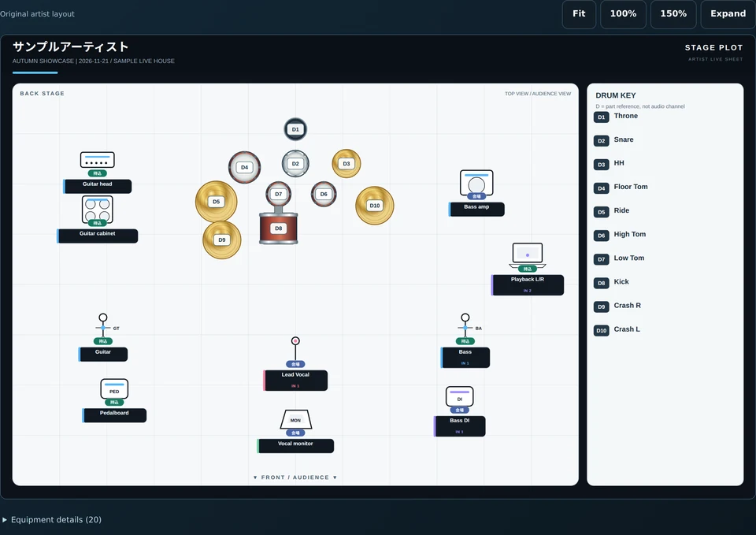Click the Bass amp icon
756x535 pixels.
click(476, 182)
